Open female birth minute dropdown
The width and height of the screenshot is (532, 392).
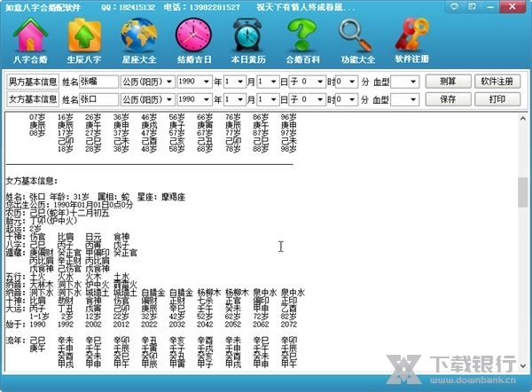tap(347, 99)
